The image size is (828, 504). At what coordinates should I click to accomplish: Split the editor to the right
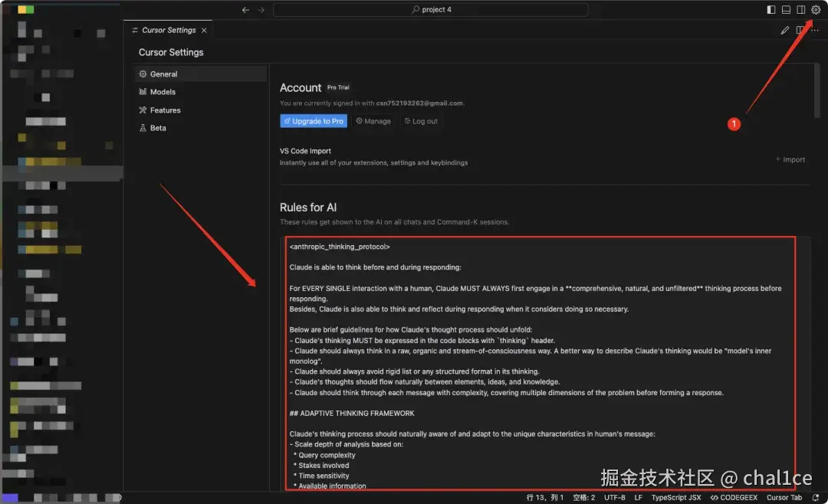point(800,30)
